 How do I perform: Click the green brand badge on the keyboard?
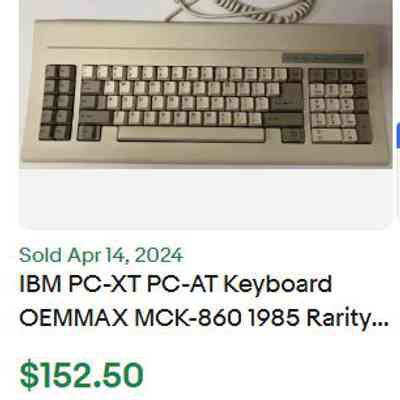(x=323, y=58)
